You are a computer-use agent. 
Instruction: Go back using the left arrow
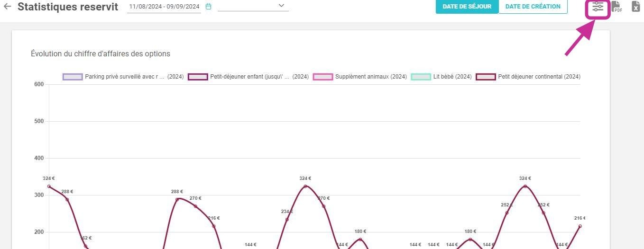click(7, 7)
